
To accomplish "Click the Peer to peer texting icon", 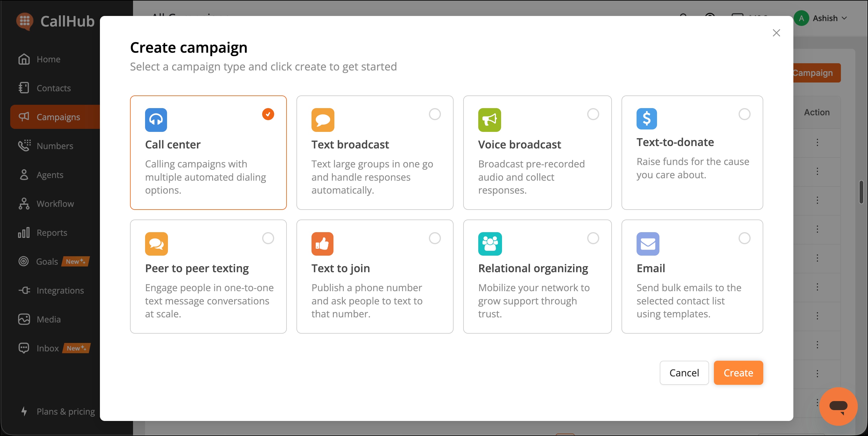I will point(156,244).
